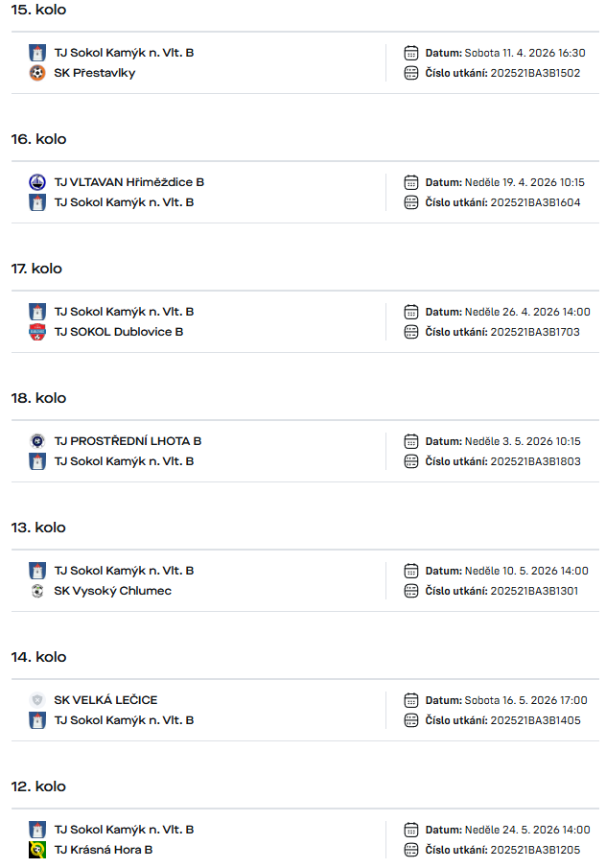Click SK Přestavlky team logo
Viewport: 606px width, 868px height.
click(37, 73)
